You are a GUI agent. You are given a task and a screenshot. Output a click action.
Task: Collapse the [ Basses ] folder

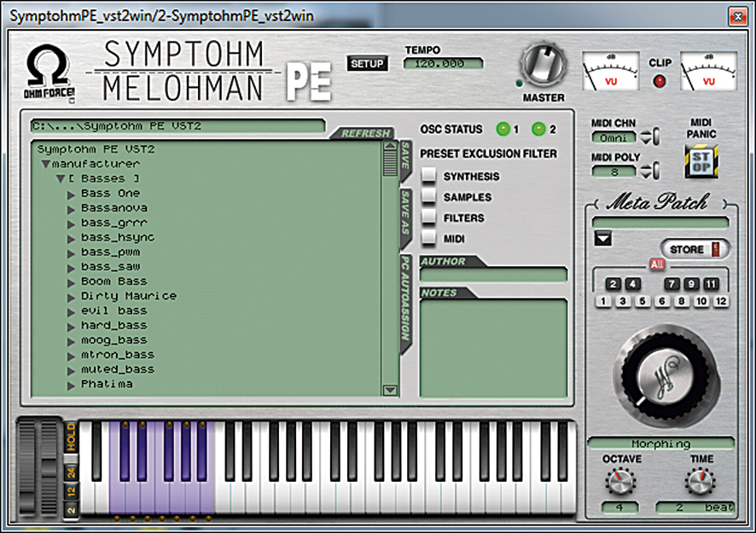pyautogui.click(x=61, y=179)
